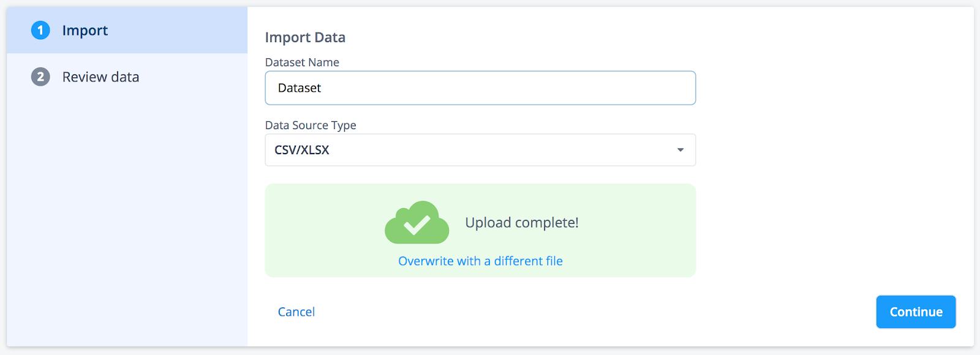
Task: Click the blue step 1 number circle
Action: [40, 30]
